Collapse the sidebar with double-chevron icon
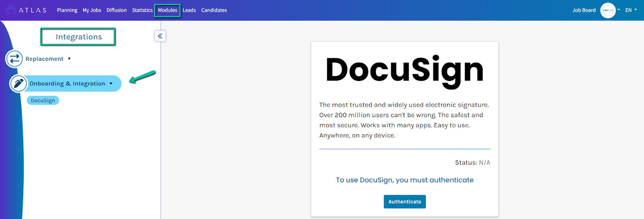644x219 pixels. coord(160,36)
